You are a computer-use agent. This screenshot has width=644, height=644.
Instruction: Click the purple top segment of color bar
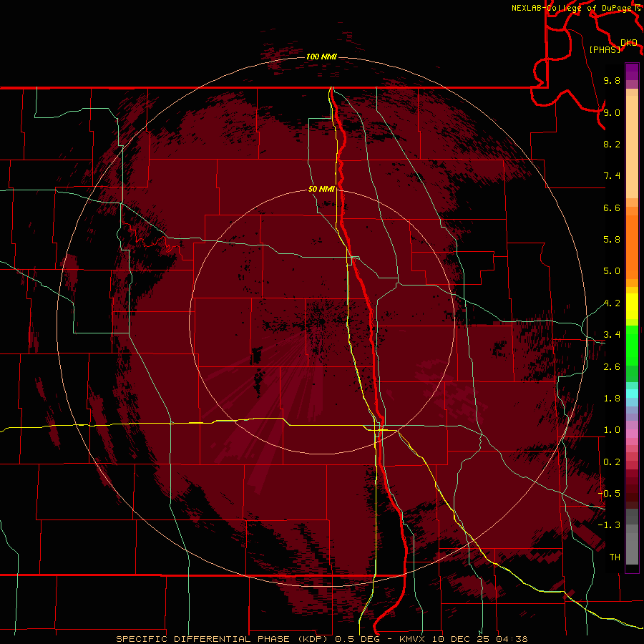pos(632,72)
